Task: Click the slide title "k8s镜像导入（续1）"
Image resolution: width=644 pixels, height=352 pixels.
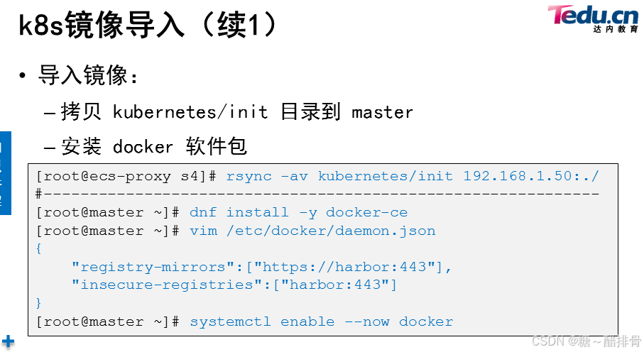Action: point(147,26)
